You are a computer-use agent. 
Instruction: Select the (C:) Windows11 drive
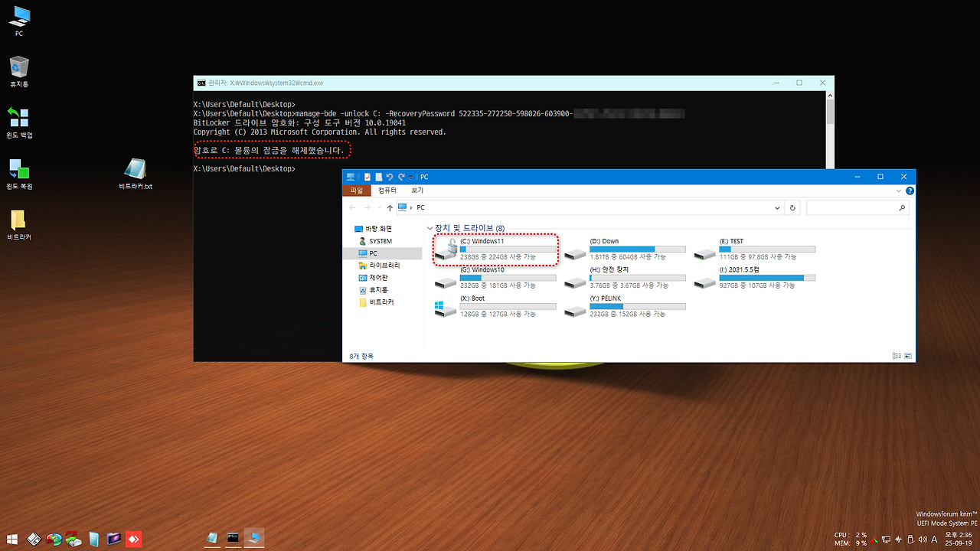click(x=495, y=249)
